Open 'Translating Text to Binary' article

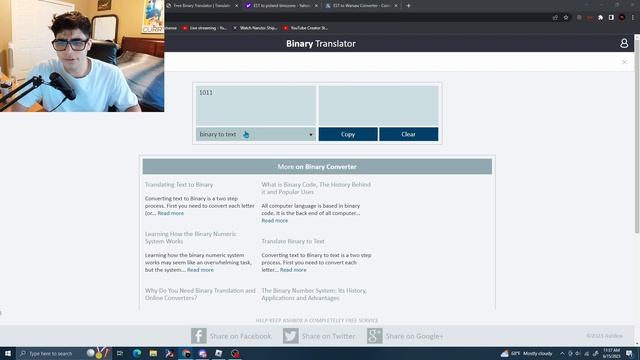point(179,184)
